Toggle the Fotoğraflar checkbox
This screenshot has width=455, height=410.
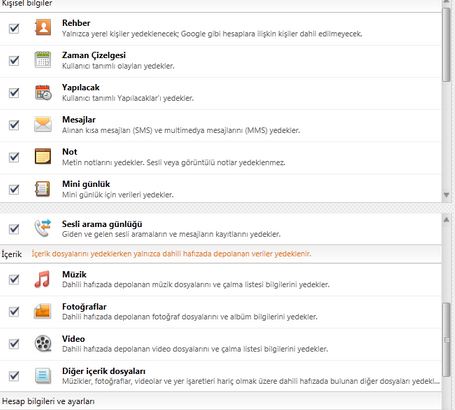click(14, 311)
